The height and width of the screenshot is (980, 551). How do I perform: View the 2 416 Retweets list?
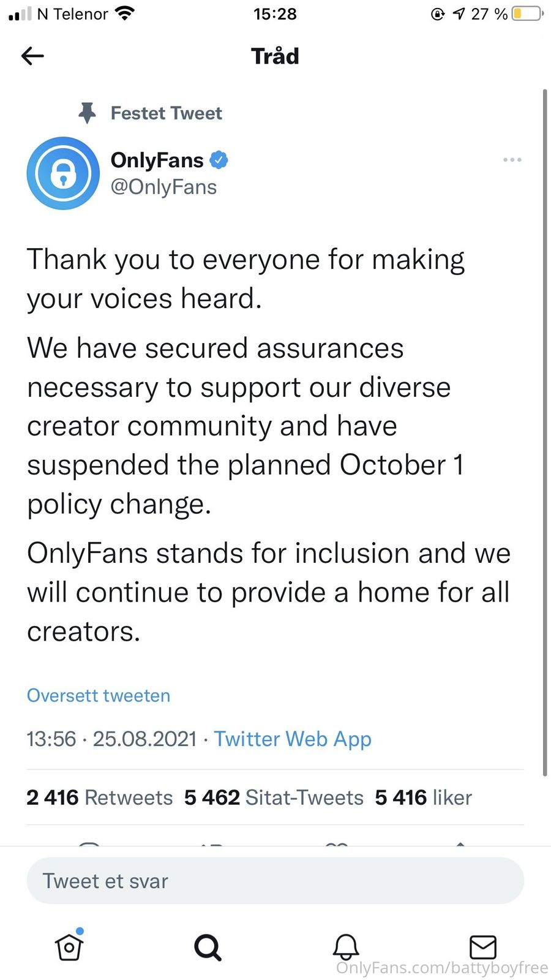(x=100, y=797)
